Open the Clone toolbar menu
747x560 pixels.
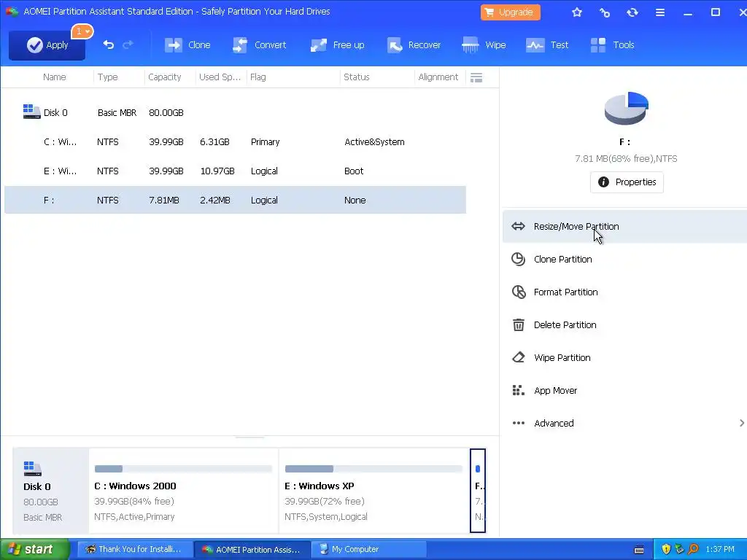point(187,45)
